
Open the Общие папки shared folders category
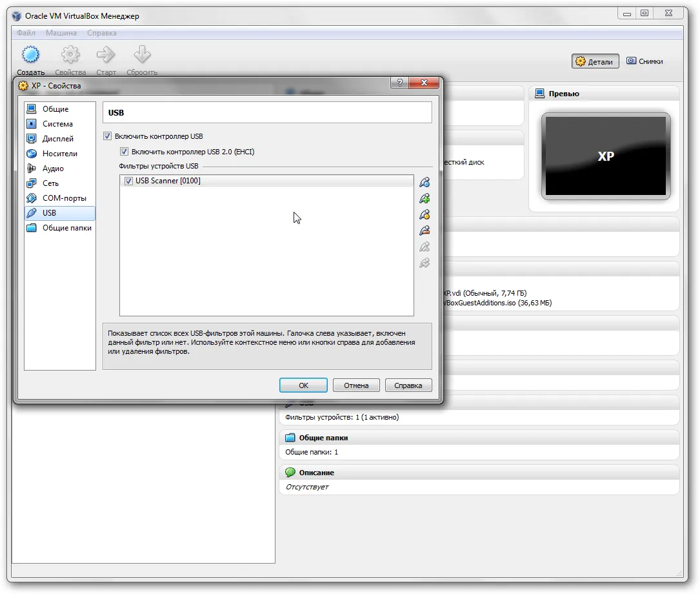point(66,228)
